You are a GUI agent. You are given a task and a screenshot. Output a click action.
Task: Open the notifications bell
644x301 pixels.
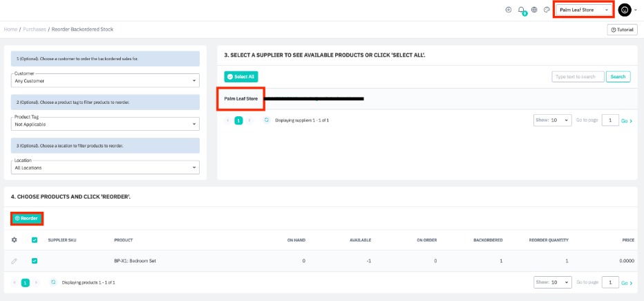pos(521,10)
